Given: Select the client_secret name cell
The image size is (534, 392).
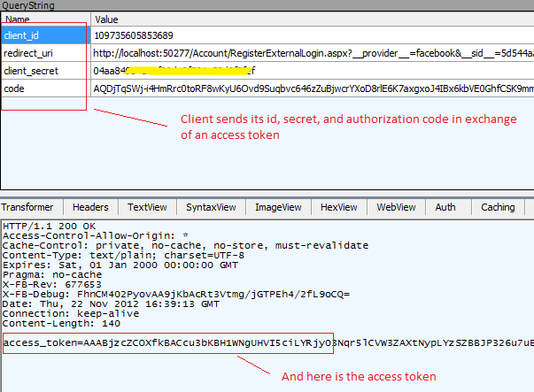Looking at the screenshot, I should [44, 71].
